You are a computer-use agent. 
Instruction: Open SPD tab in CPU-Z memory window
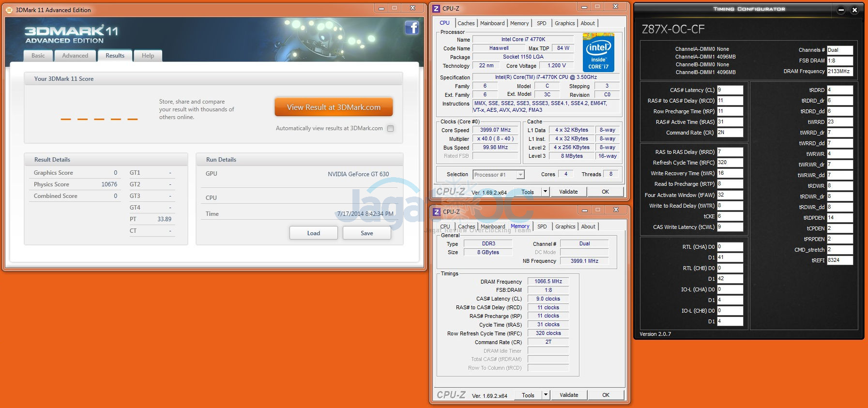(x=542, y=227)
